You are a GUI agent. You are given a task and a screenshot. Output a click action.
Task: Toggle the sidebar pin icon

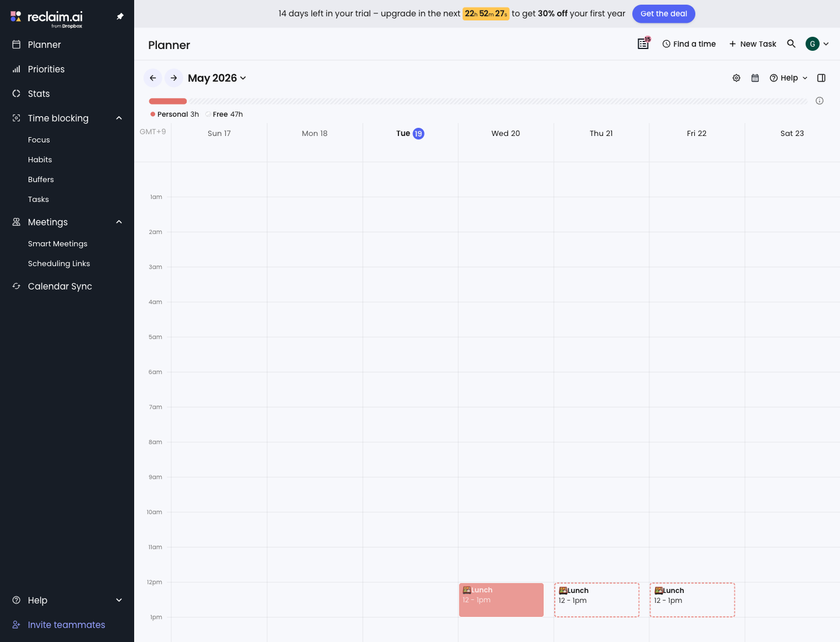120,16
